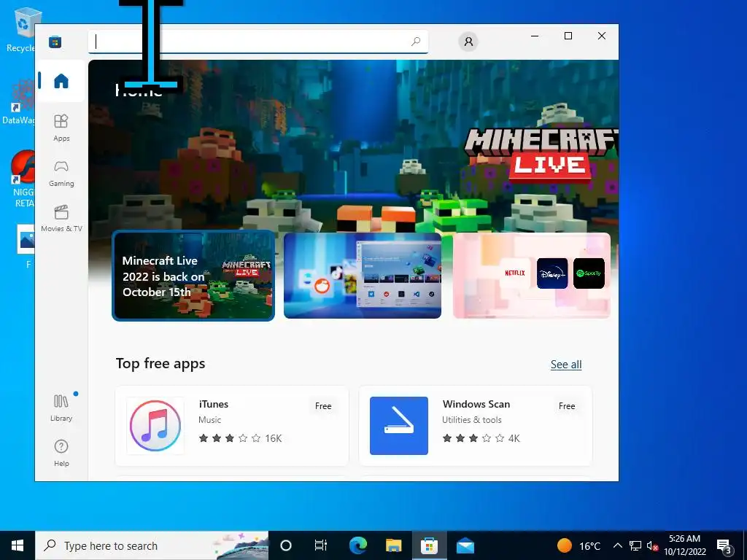Click the See all link for Top free apps
Screen dimensions: 747x560
pyautogui.click(x=566, y=365)
